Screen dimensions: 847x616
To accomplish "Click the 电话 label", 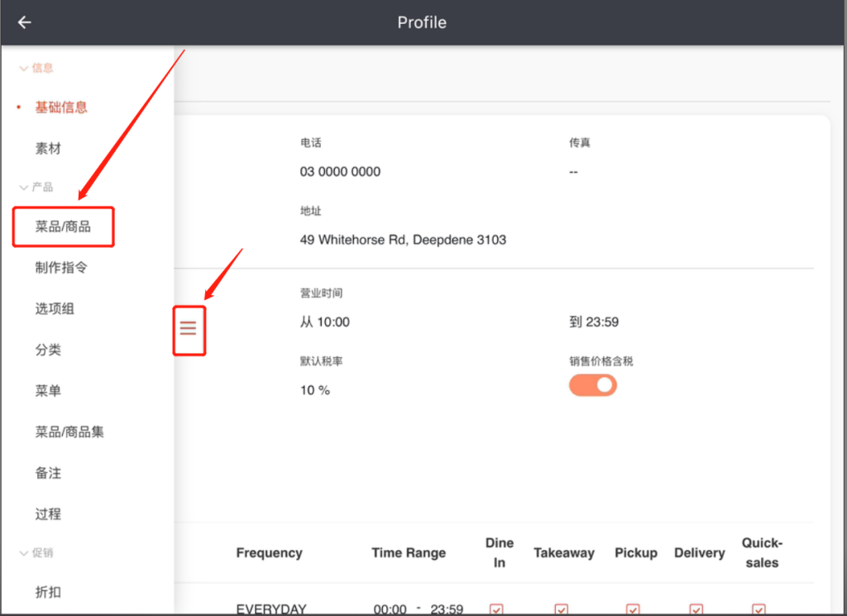I will click(x=311, y=142).
